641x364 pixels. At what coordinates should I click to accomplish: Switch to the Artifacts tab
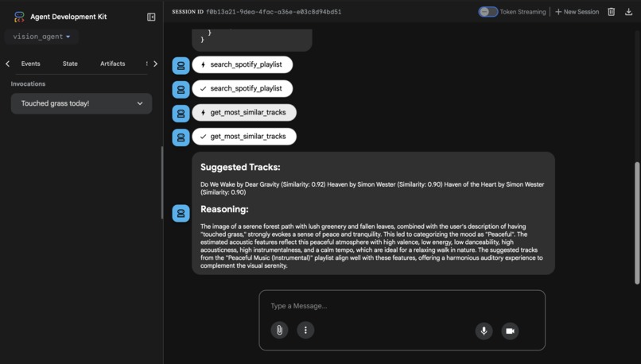tap(112, 64)
